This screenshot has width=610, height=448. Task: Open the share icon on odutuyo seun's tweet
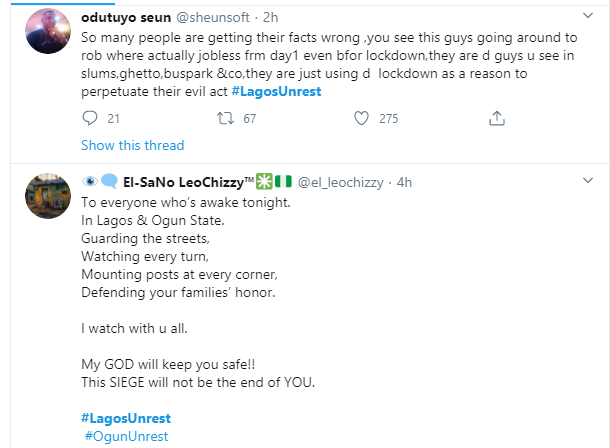(x=496, y=119)
